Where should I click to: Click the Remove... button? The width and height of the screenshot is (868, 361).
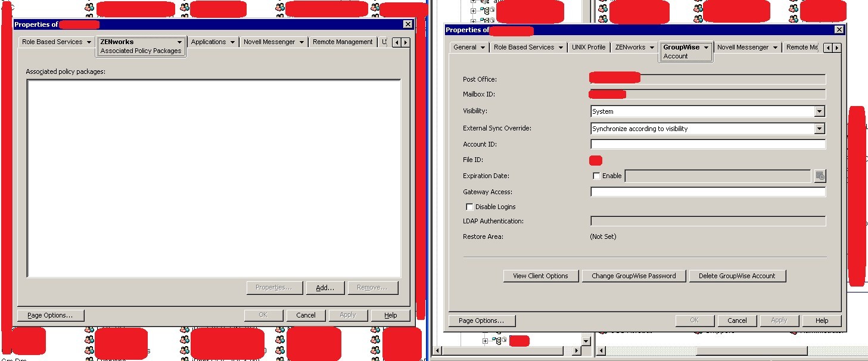[x=372, y=288]
